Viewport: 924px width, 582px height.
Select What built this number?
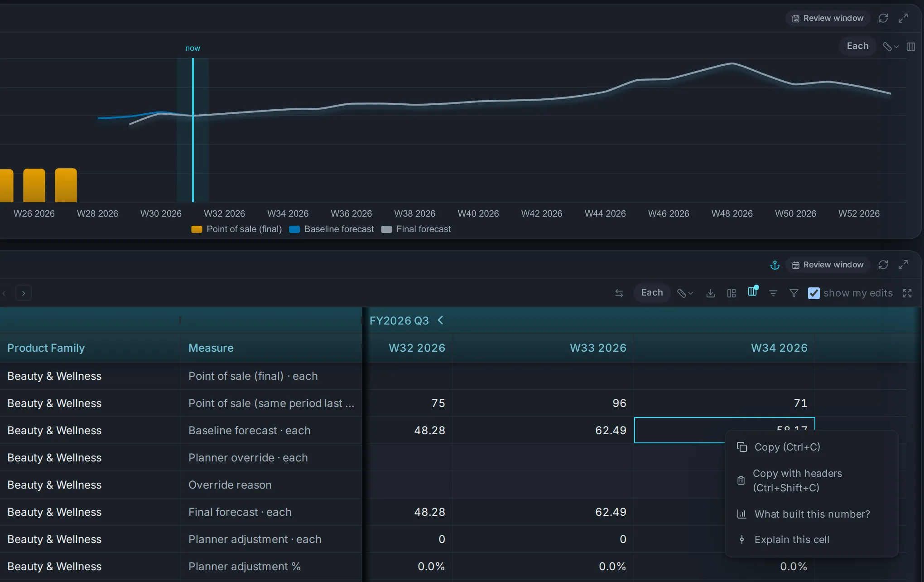pyautogui.click(x=812, y=514)
